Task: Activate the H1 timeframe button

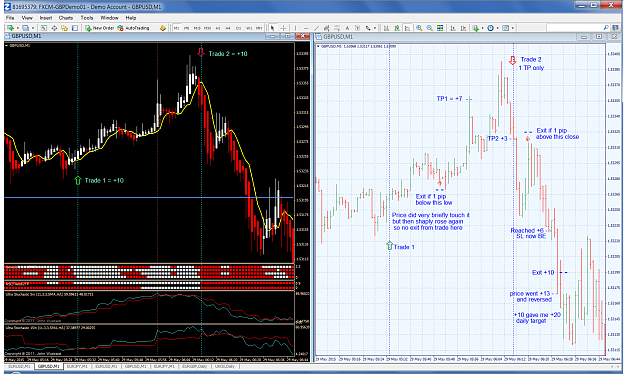Action: tap(218, 28)
